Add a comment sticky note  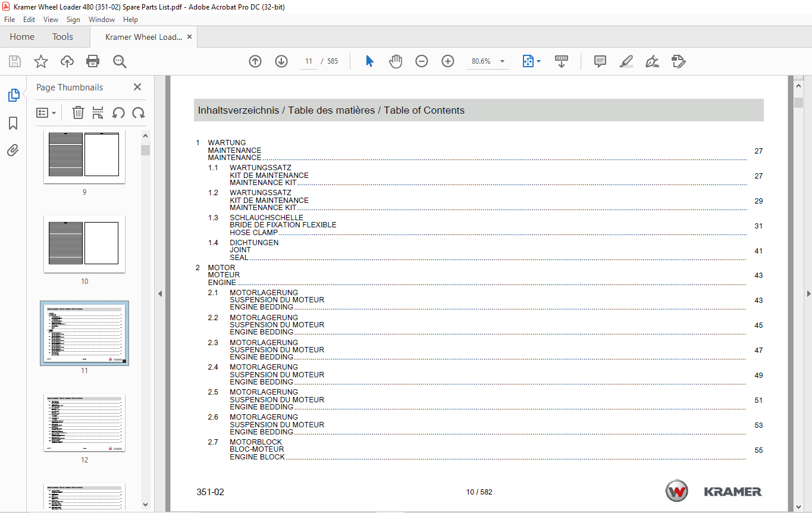click(x=600, y=61)
